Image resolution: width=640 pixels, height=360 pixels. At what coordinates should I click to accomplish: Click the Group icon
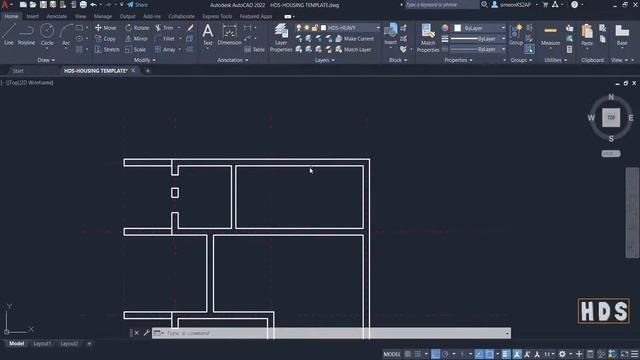coord(516,34)
